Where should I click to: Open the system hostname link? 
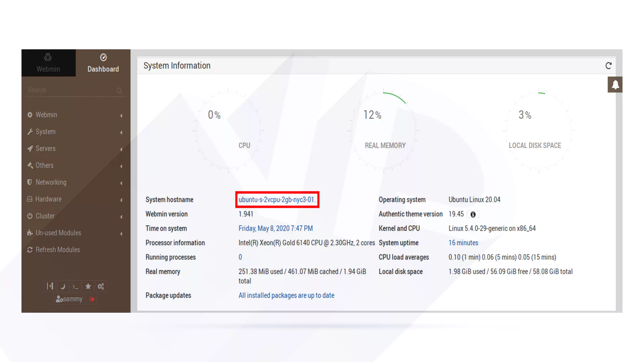point(277,200)
